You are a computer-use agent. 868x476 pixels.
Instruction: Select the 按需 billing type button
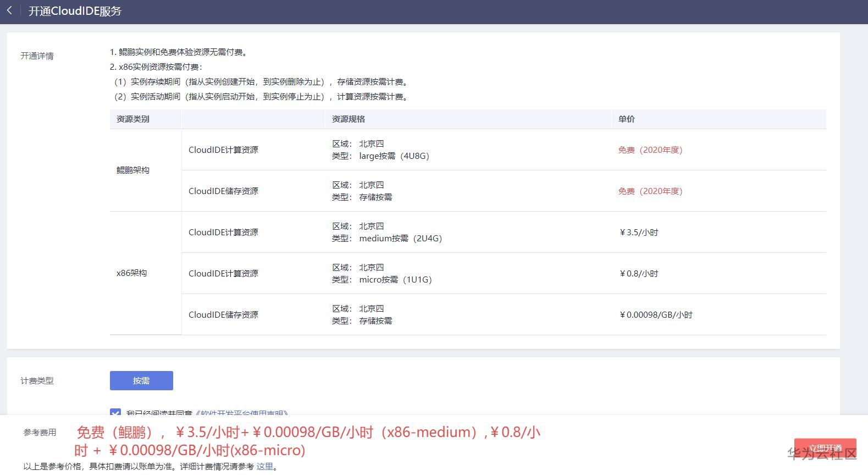pos(141,380)
